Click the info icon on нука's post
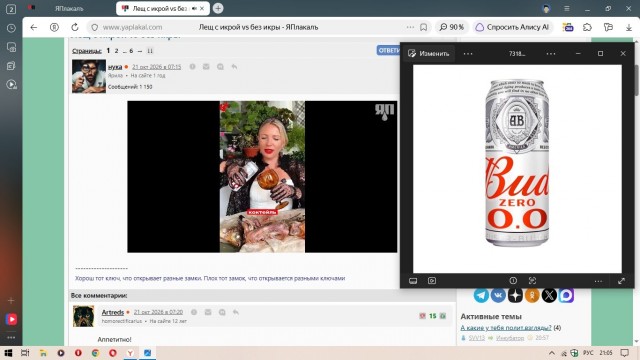Image resolution: width=640 pixels, height=360 pixels. tap(192, 67)
